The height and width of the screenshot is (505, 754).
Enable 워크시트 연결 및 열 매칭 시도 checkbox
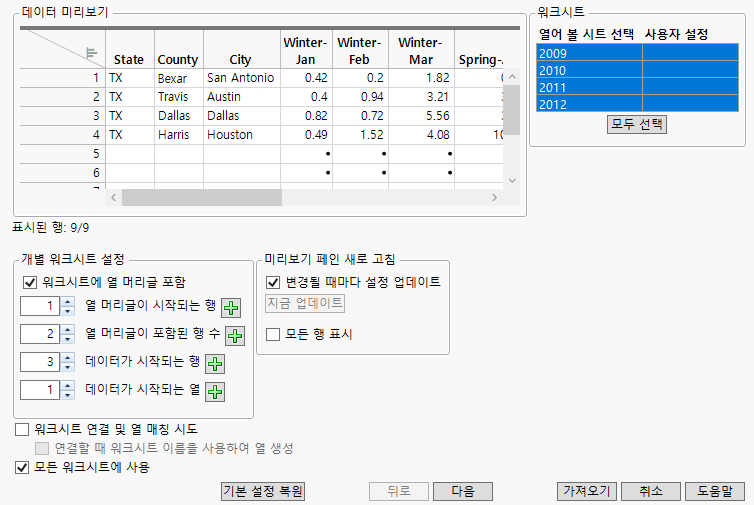click(22, 429)
